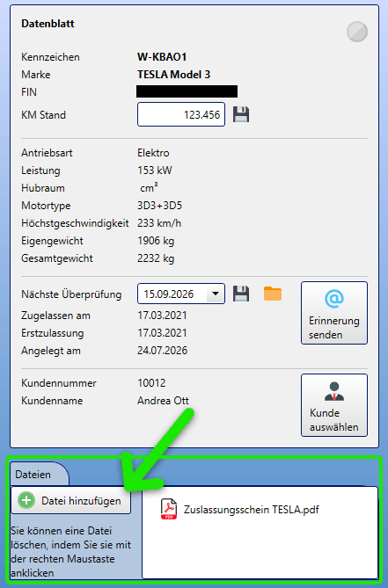Click the brand value TESLA Model 3
The height and width of the screenshot is (588, 388).
pos(173,75)
